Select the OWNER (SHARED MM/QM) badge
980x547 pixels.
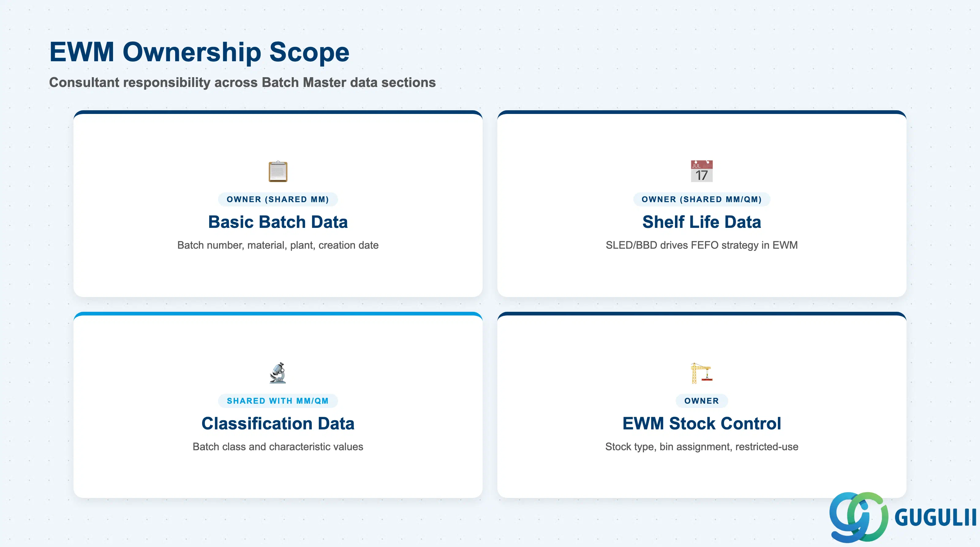point(702,199)
